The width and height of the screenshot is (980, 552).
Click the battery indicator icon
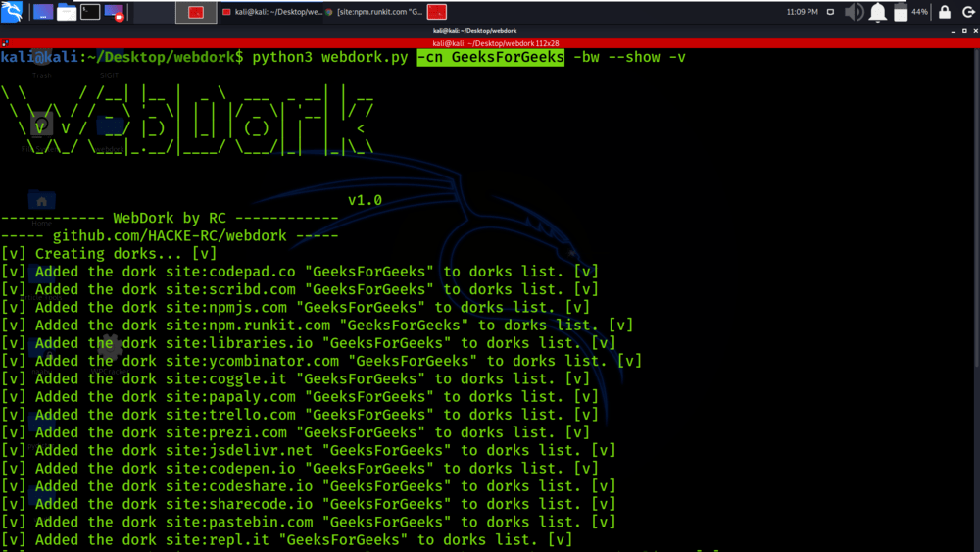pyautogui.click(x=901, y=12)
